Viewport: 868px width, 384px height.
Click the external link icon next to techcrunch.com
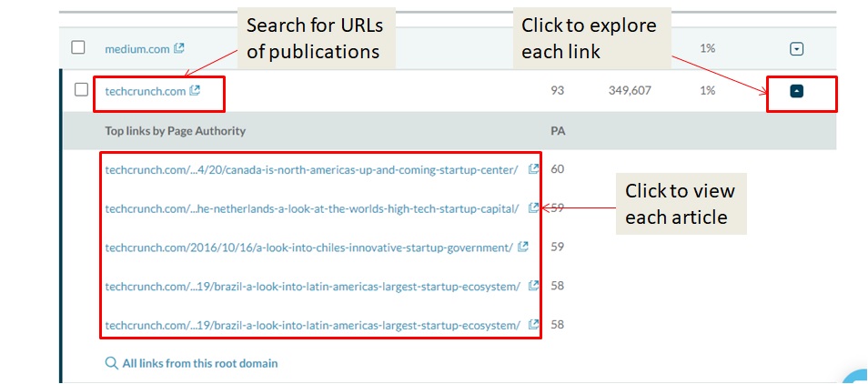[x=195, y=91]
